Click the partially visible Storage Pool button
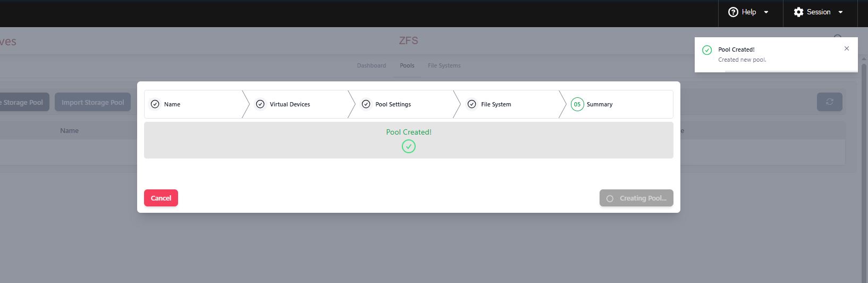Viewport: 868px width, 283px height. [x=23, y=102]
